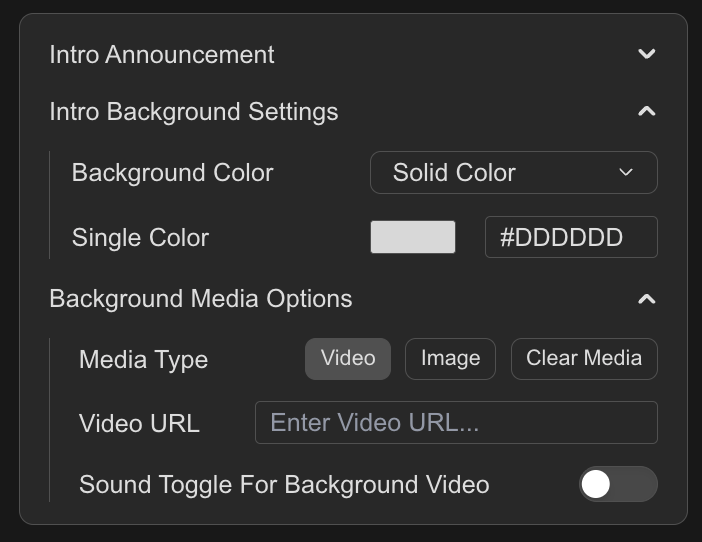The height and width of the screenshot is (542, 702).
Task: Click the Intro Background Settings heading
Action: coord(194,112)
